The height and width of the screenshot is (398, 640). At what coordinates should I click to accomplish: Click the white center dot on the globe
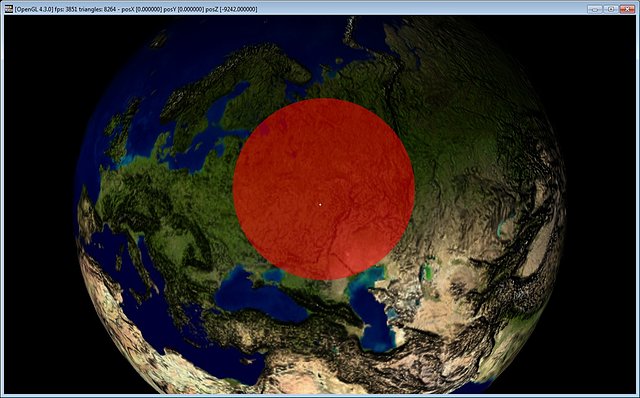click(320, 205)
